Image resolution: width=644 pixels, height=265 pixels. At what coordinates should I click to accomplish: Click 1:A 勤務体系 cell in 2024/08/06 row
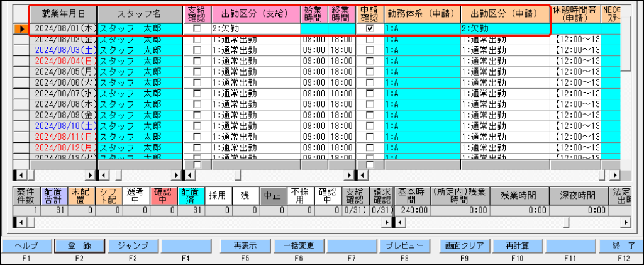tap(422, 82)
